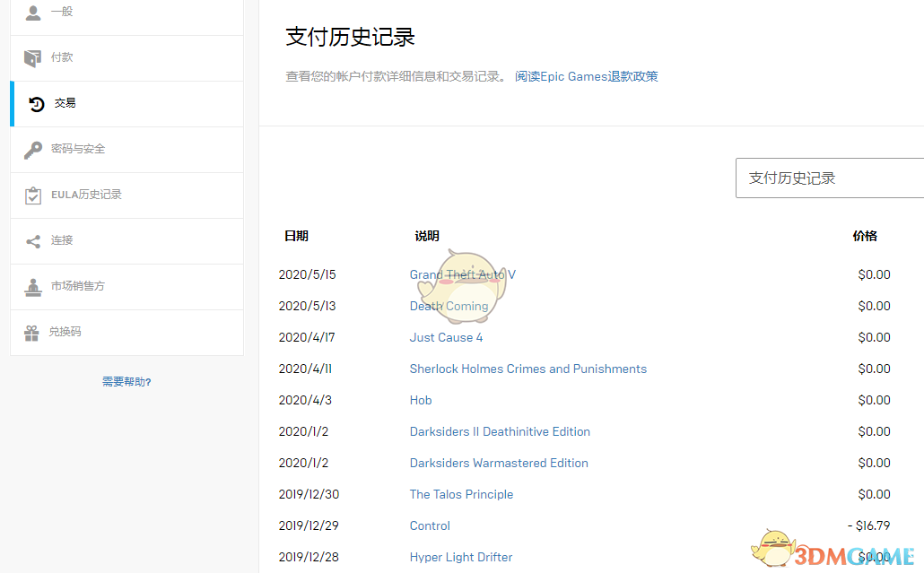Click the person icon beside 一般

point(33,13)
